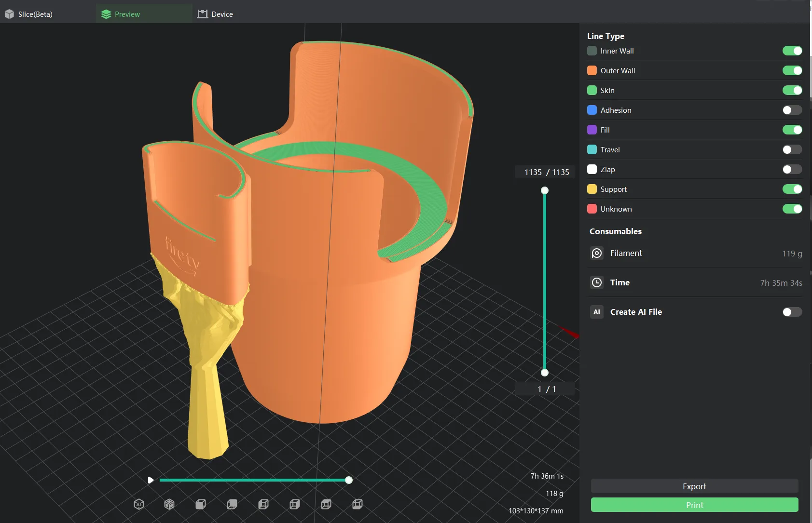This screenshot has width=812, height=523.
Task: Hide Support lines using its toggle
Action: point(792,189)
